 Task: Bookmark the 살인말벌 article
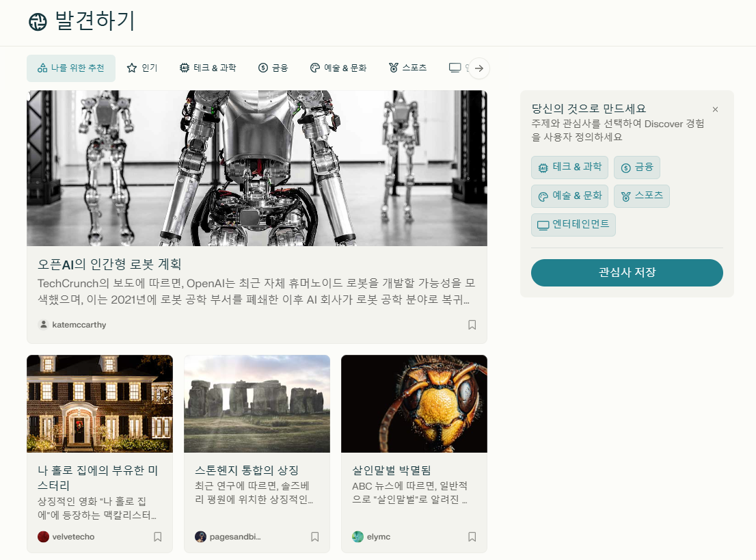472,537
